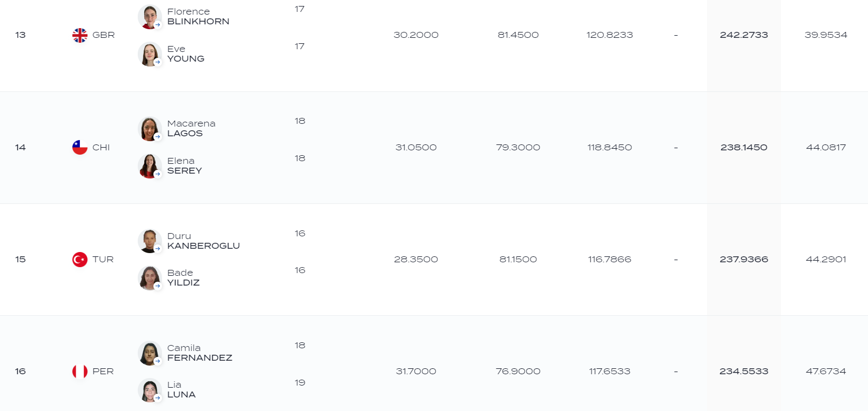The height and width of the screenshot is (411, 868).
Task: Click the Chile flag icon
Action: click(x=80, y=148)
